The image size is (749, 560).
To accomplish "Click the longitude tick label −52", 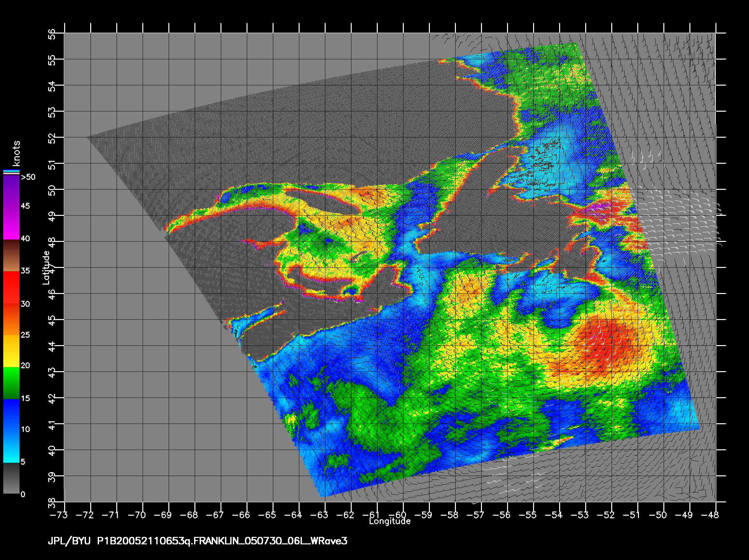I will [606, 515].
